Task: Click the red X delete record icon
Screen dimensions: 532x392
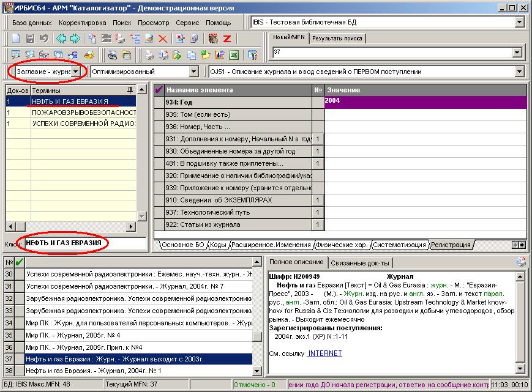Action: click(x=163, y=39)
